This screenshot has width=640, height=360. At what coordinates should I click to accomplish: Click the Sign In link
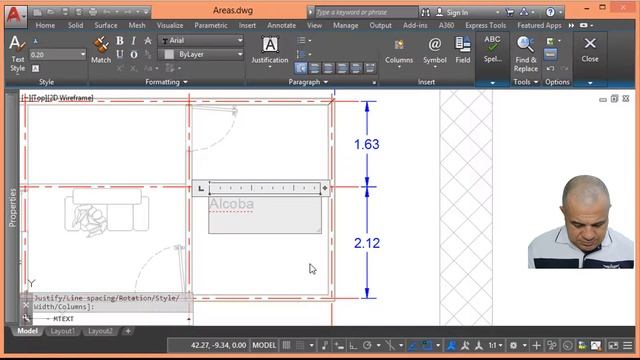457,13
